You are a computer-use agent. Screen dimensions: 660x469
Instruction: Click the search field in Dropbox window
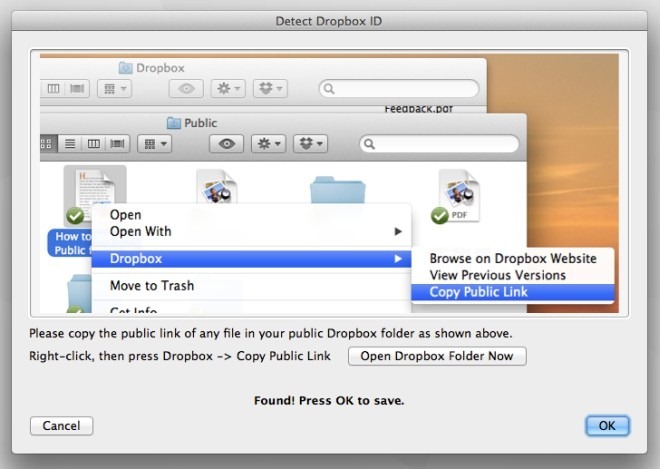[399, 88]
